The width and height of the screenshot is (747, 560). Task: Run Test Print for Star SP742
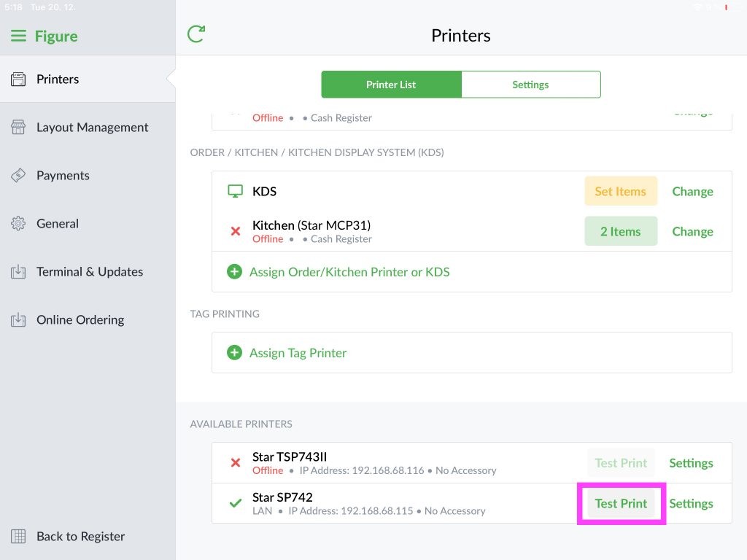tap(621, 503)
